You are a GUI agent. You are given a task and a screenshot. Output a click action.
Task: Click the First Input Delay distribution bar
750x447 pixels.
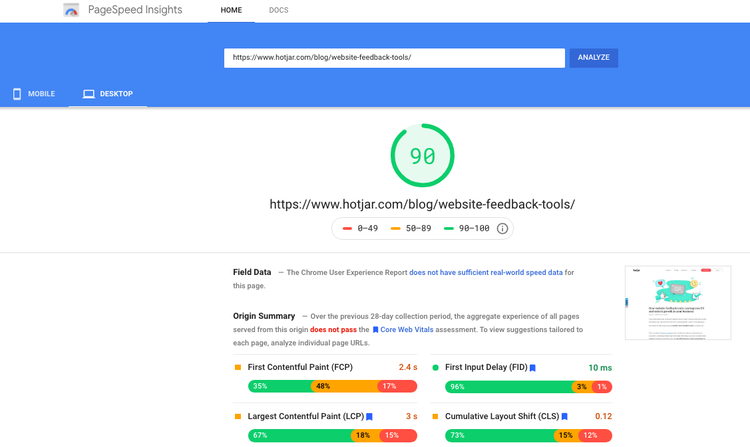tap(529, 387)
